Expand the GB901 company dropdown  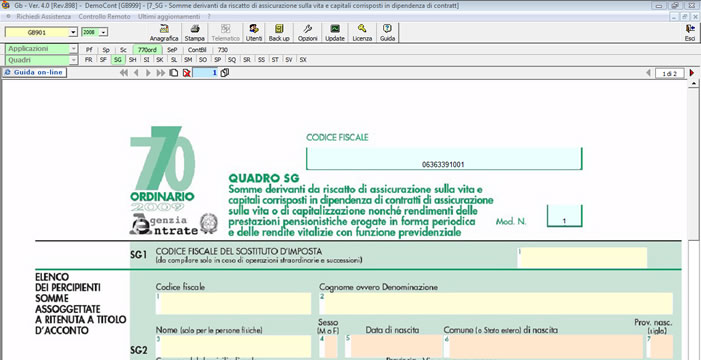[73, 33]
